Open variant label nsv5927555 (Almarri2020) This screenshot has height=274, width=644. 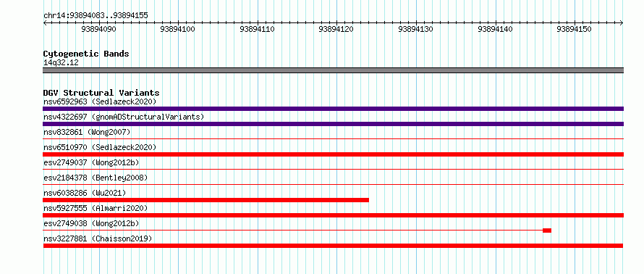point(96,208)
